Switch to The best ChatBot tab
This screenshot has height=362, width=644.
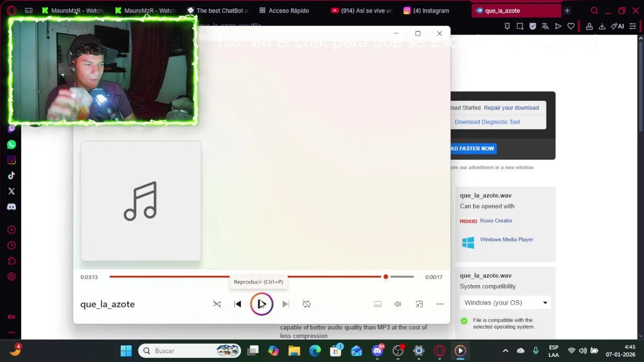coord(218,11)
